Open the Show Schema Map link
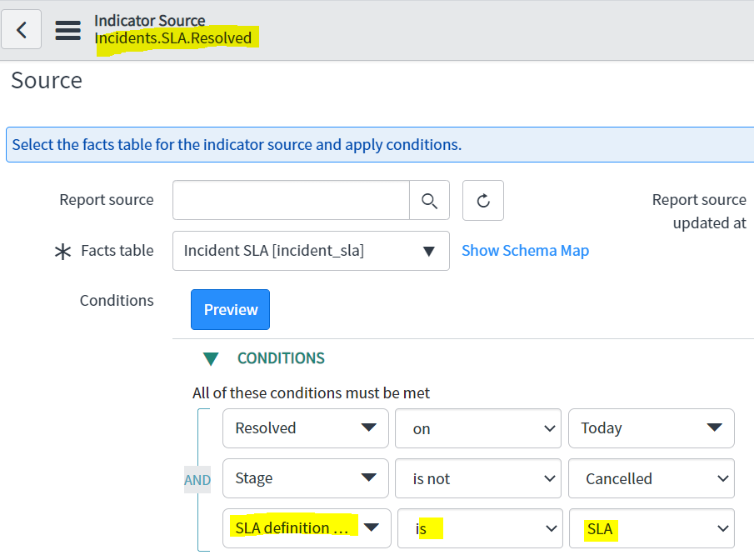 click(525, 251)
